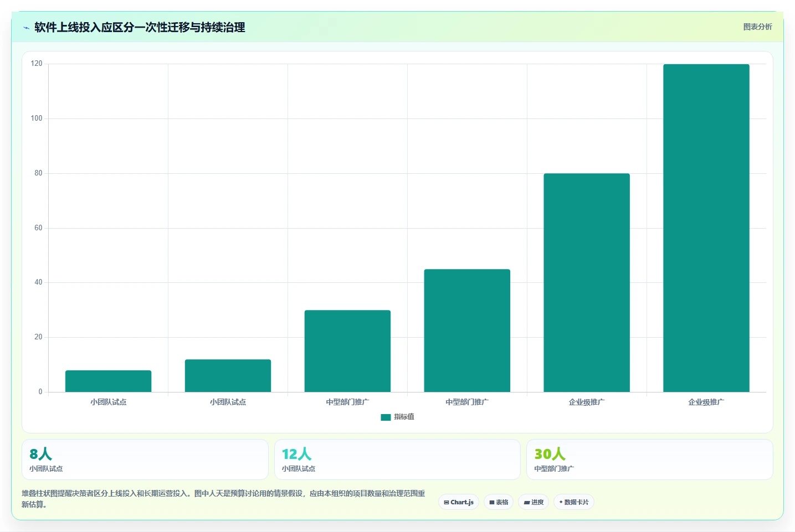Click the y-axis tick label 80
This screenshot has width=795, height=532.
click(x=38, y=173)
